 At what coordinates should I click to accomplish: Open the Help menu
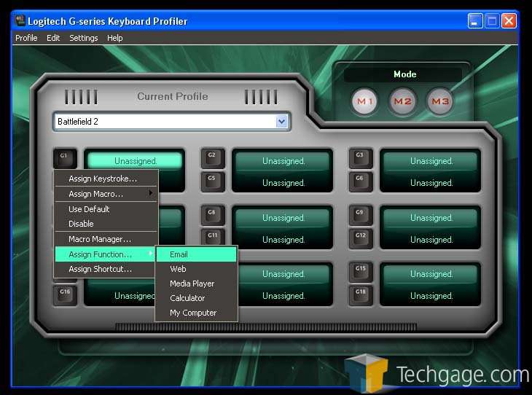[114, 38]
